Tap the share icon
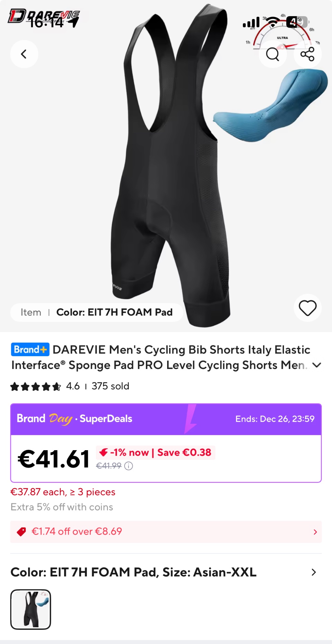The height and width of the screenshot is (644, 332). pyautogui.click(x=308, y=54)
